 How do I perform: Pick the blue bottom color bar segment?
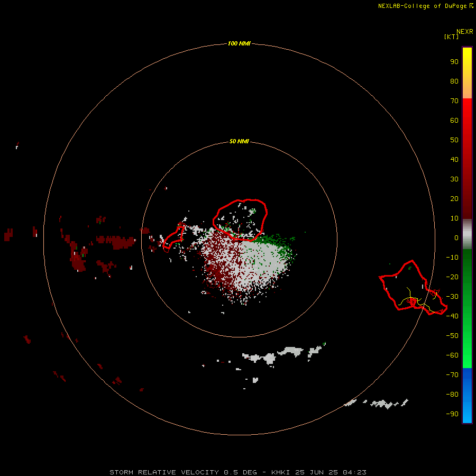pyautogui.click(x=467, y=396)
